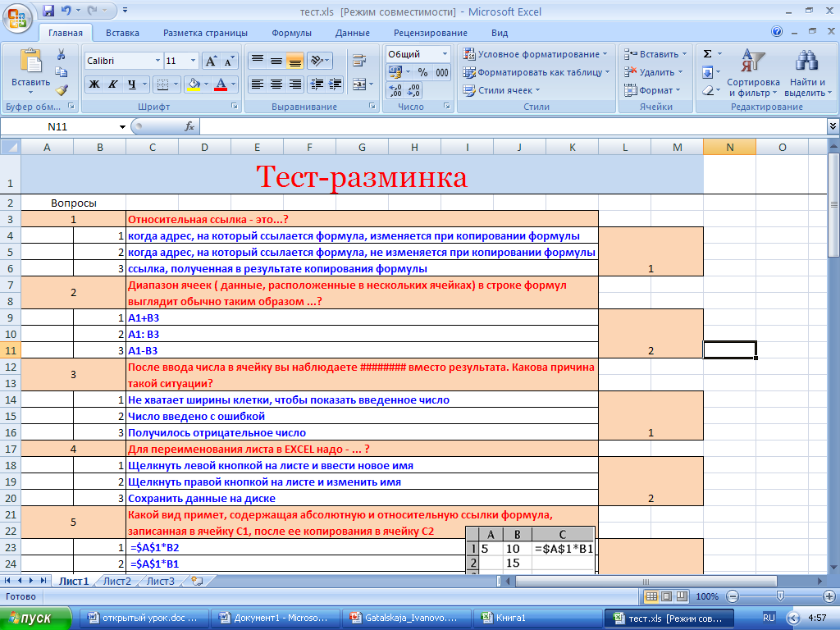840x630 pixels.
Task: Open text orientation options
Action: point(320,61)
